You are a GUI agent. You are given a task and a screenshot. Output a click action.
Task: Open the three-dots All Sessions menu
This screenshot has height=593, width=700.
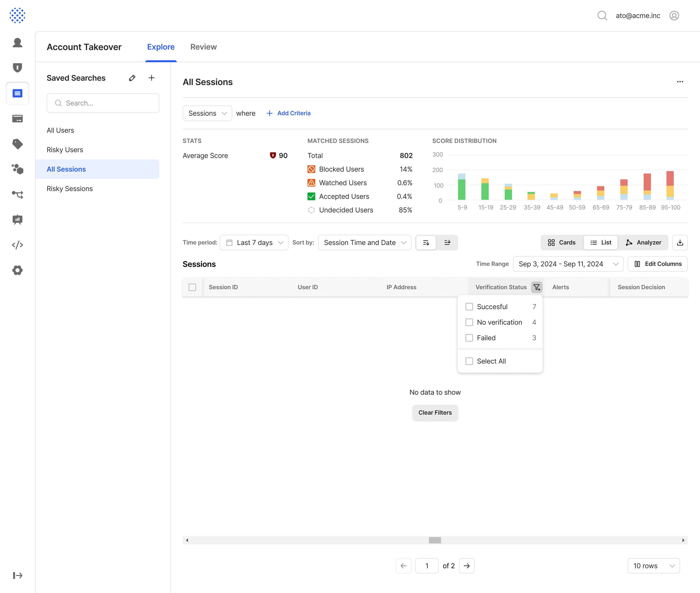click(680, 82)
